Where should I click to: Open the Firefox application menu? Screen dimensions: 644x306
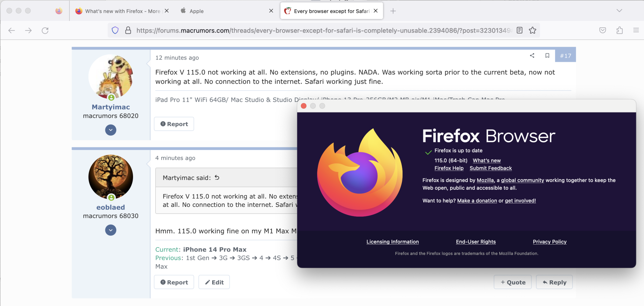(636, 30)
